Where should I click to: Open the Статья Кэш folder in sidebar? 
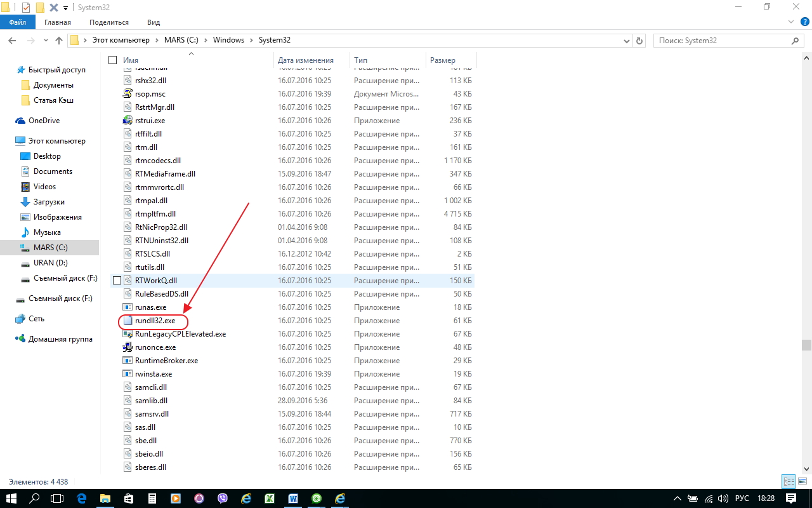(x=54, y=100)
